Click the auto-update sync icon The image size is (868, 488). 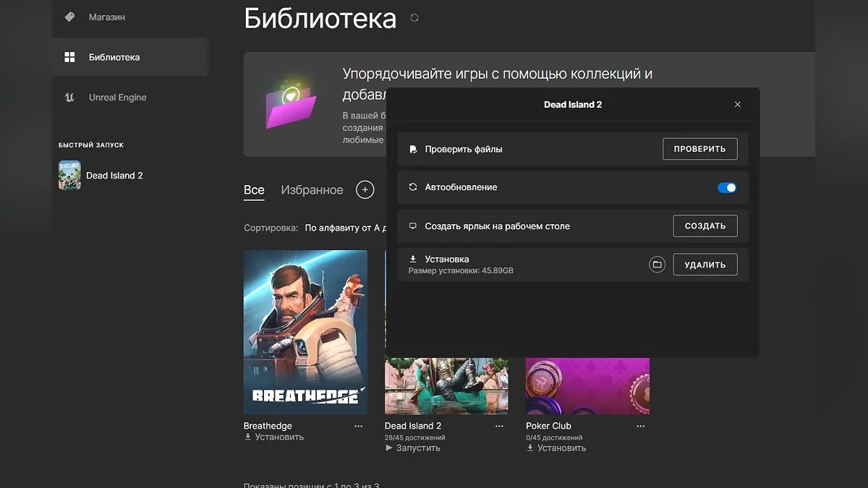pos(413,187)
